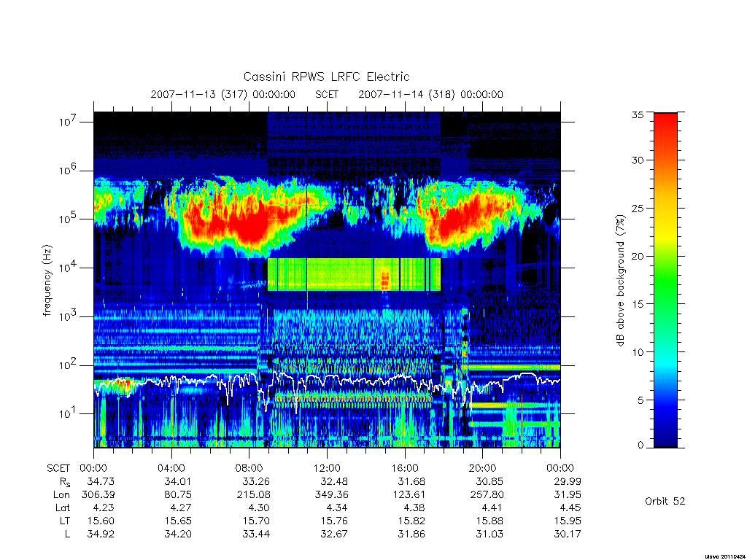Click the 25 tick label on color bar

[638, 208]
